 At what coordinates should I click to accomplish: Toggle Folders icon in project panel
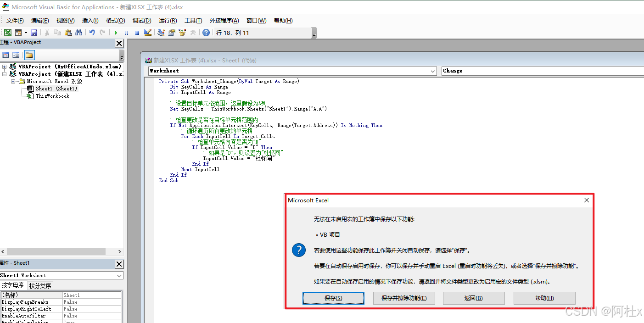[x=29, y=55]
